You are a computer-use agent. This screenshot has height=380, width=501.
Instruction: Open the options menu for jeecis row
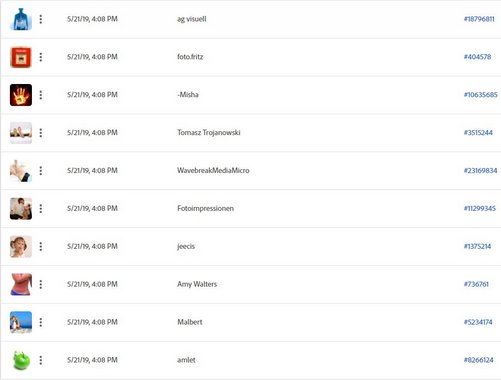click(x=41, y=246)
